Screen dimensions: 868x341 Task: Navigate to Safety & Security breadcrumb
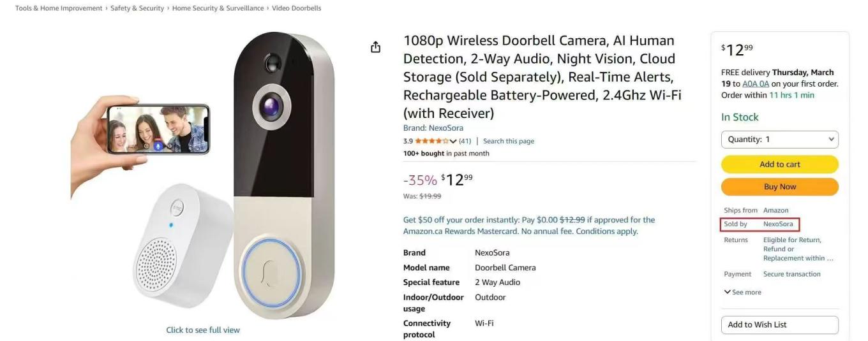tap(137, 8)
